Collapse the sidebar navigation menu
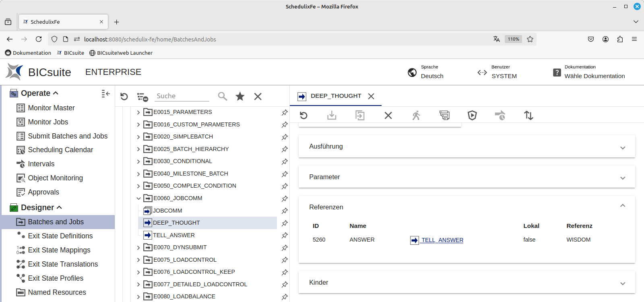Screen dimensions: 644x302 [x=105, y=93]
